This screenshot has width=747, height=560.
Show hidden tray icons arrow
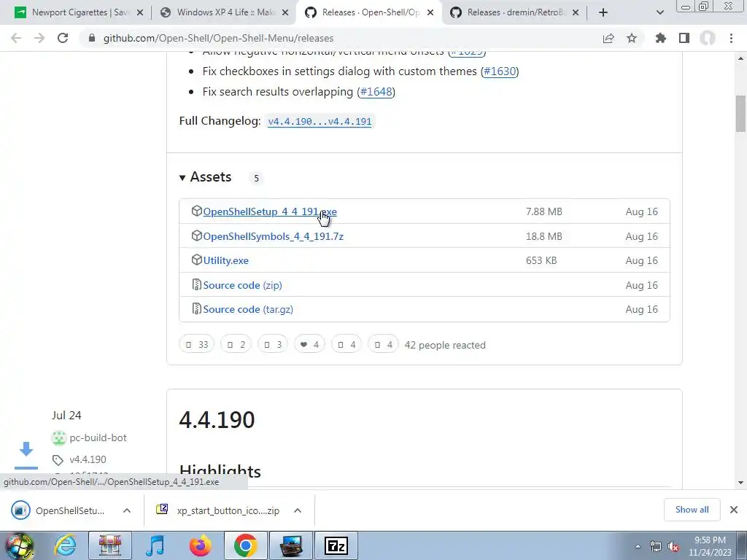[638, 546]
